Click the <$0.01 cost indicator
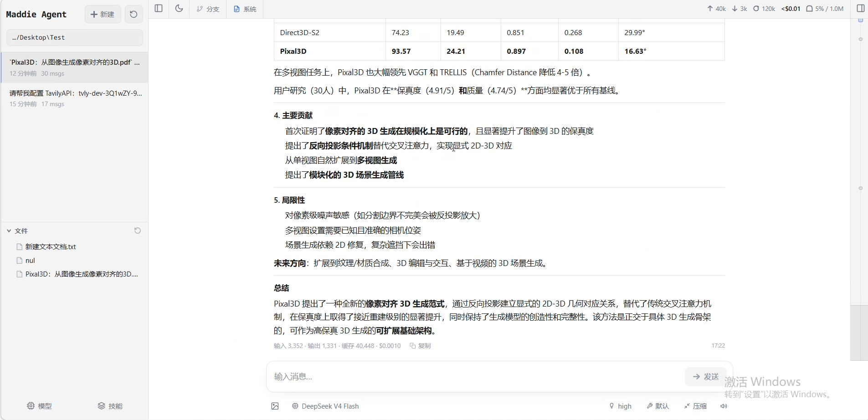Viewport: 868px width, 420px height. 791,9
